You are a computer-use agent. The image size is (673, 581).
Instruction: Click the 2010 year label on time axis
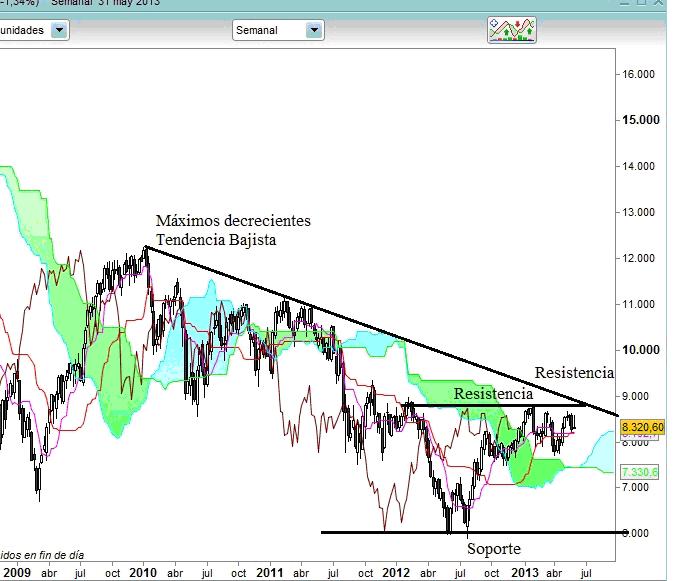[x=143, y=572]
